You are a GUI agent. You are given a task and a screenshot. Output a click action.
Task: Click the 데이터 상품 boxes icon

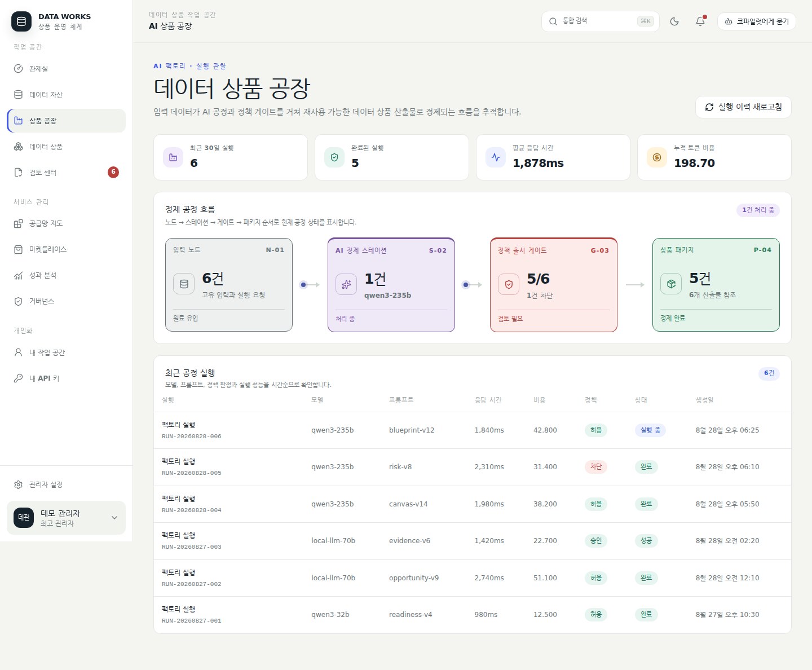coord(18,147)
